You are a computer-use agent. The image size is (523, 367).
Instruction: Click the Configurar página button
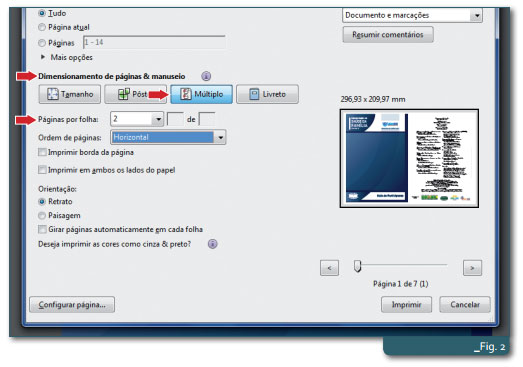pyautogui.click(x=72, y=305)
